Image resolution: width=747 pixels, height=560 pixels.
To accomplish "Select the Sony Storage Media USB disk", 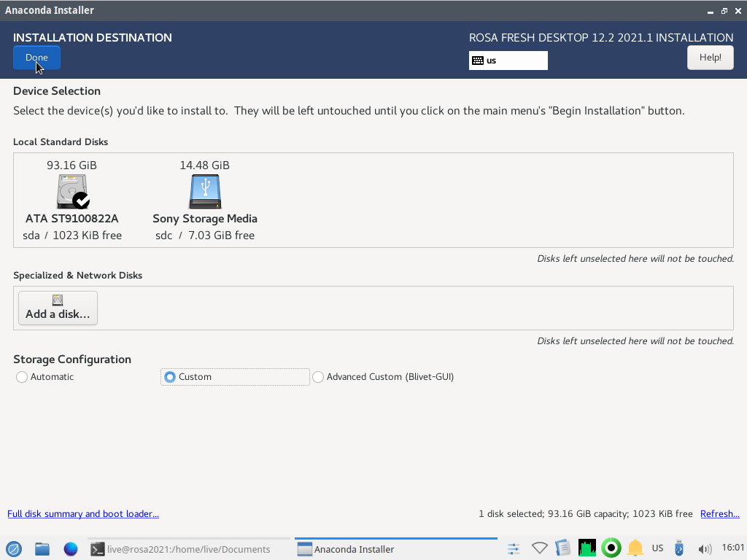I will [205, 192].
